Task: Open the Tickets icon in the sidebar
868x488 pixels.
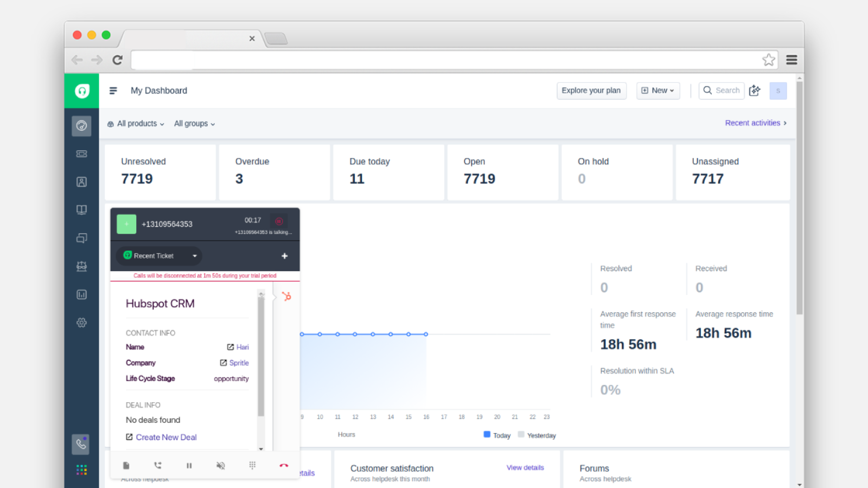Action: 81,154
